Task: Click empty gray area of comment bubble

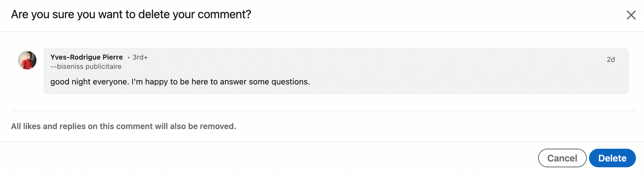Action: (451, 71)
